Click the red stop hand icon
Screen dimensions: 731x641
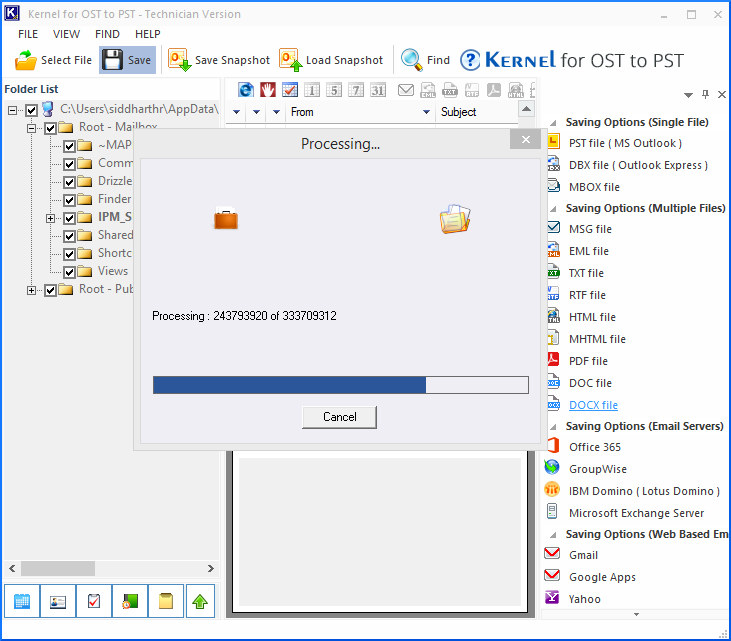click(268, 90)
